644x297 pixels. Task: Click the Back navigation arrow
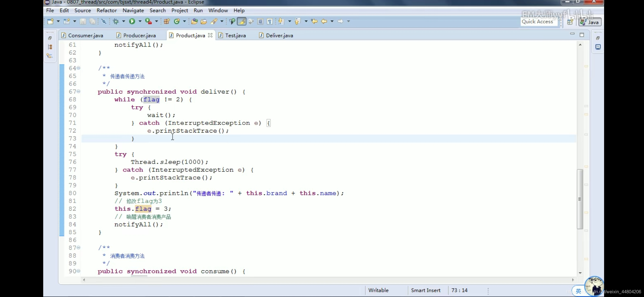point(324,21)
